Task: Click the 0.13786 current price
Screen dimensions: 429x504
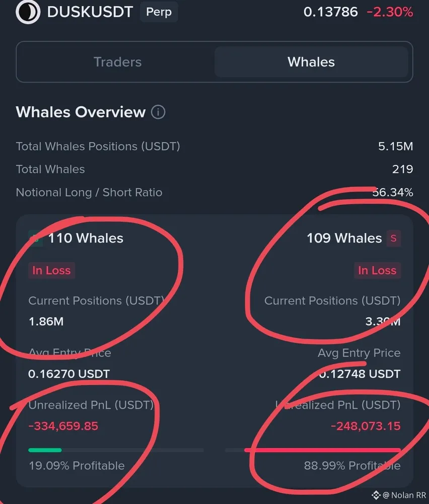Action: pyautogui.click(x=330, y=12)
